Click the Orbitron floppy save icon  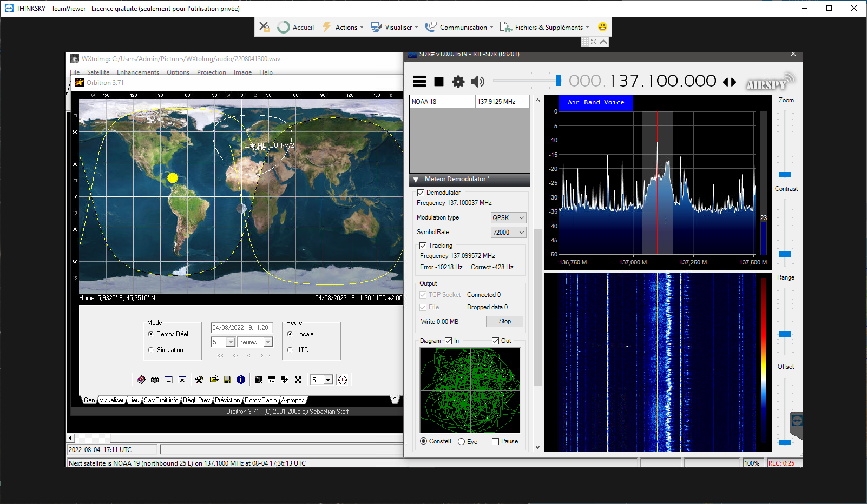[227, 380]
